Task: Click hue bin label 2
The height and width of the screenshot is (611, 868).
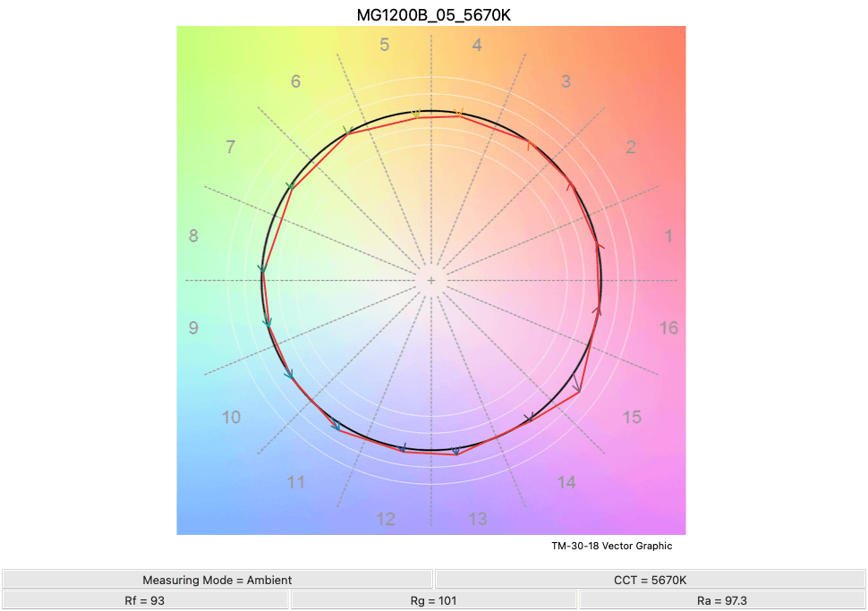Action: pyautogui.click(x=631, y=148)
